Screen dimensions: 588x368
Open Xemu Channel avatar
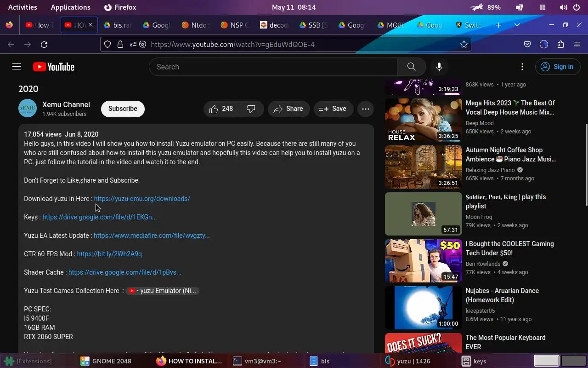(x=28, y=109)
